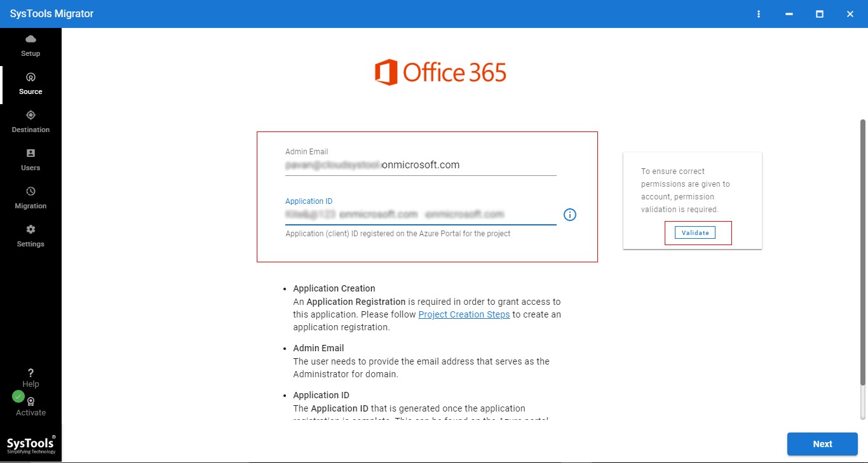Image resolution: width=868 pixels, height=463 pixels.
Task: Open the Users panel from sidebar
Action: (x=30, y=159)
